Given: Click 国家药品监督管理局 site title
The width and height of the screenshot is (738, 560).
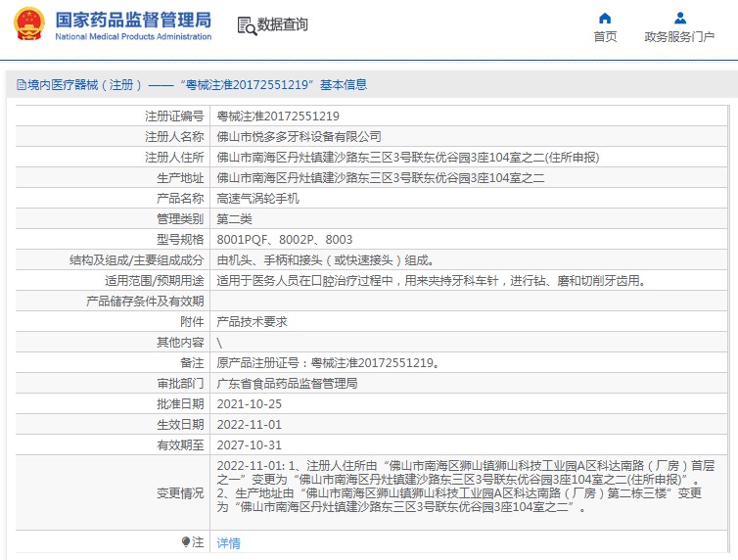Looking at the screenshot, I should click(x=133, y=20).
